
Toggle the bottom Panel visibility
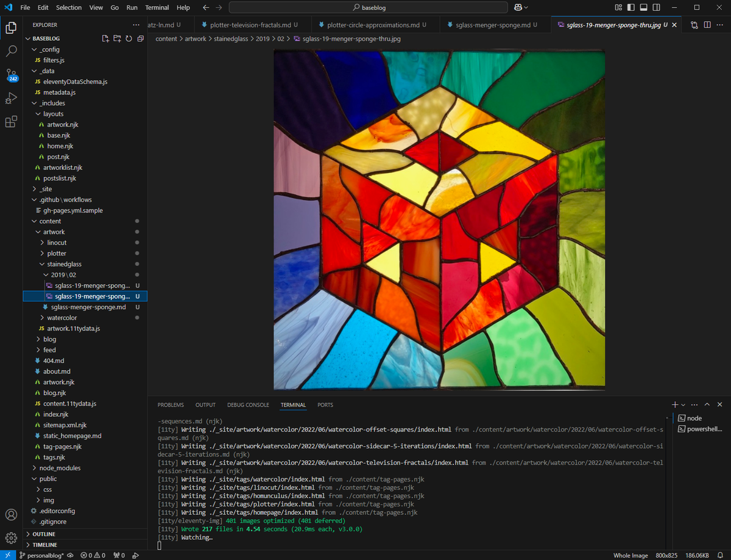[644, 7]
